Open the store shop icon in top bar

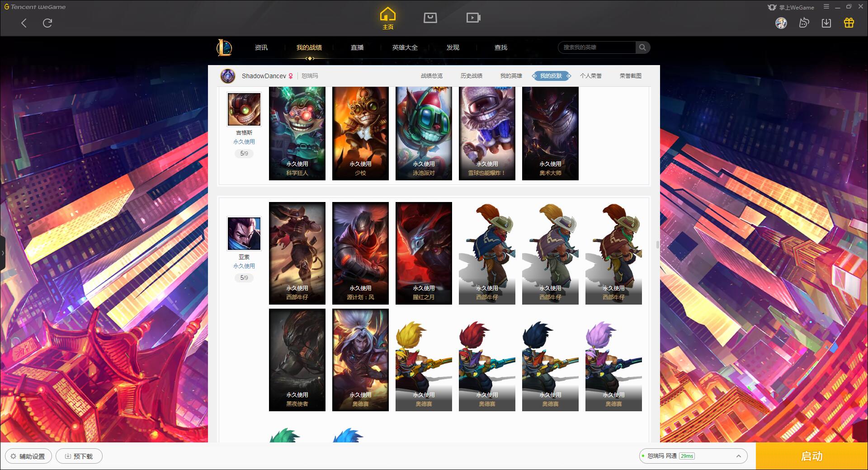(430, 18)
